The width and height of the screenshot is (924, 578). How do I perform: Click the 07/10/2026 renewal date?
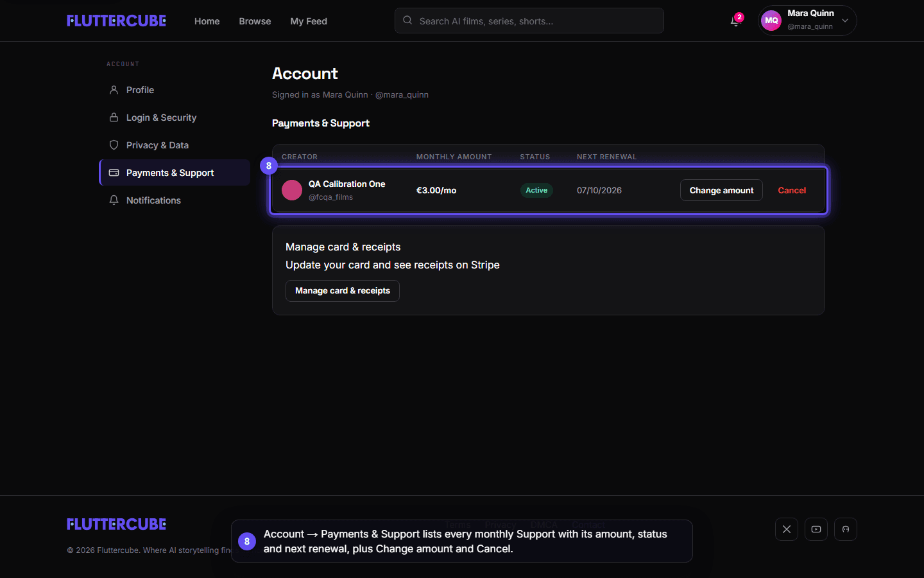pos(599,190)
